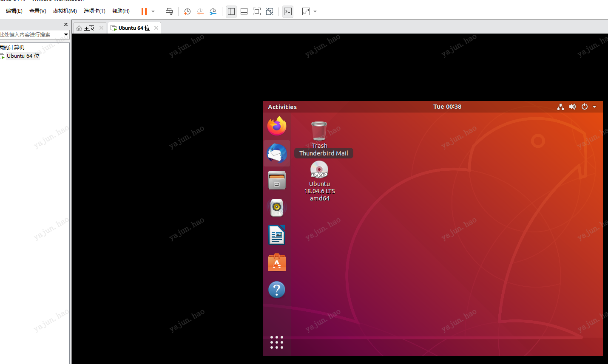Show Applications grid in the dock
Image resolution: width=608 pixels, height=364 pixels.
pyautogui.click(x=277, y=342)
